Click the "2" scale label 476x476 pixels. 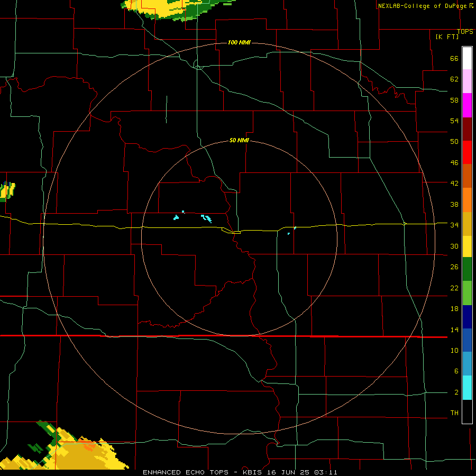pyautogui.click(x=456, y=392)
